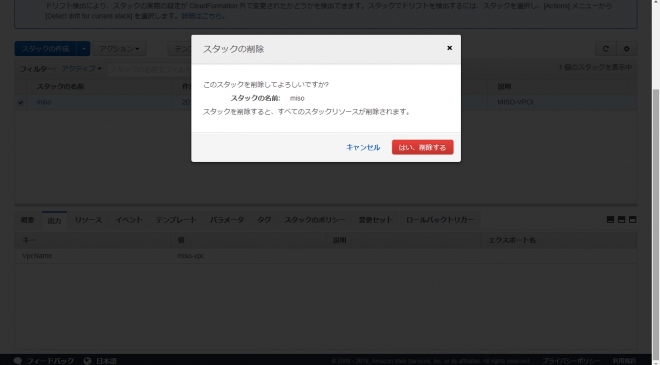Screen dimensions: 660x365
Task: Switch to the 変更セット tab
Action: click(375, 220)
